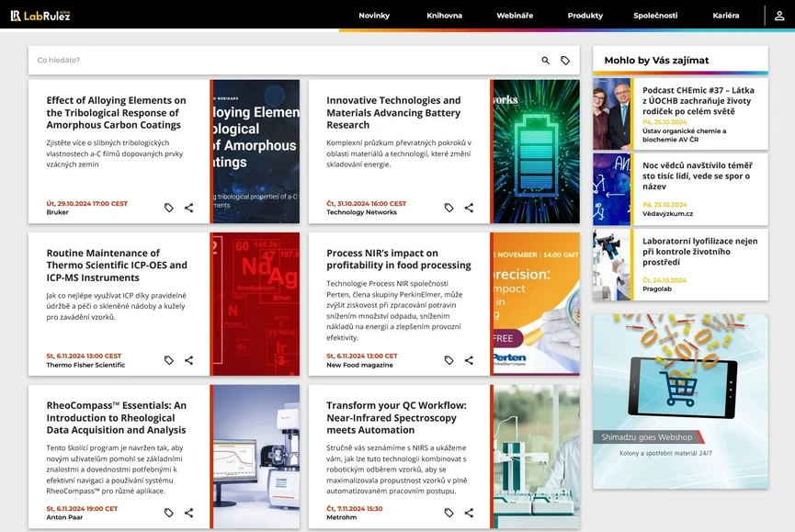This screenshot has height=532, width=795.
Task: Click the search magnifier icon
Action: 546,61
